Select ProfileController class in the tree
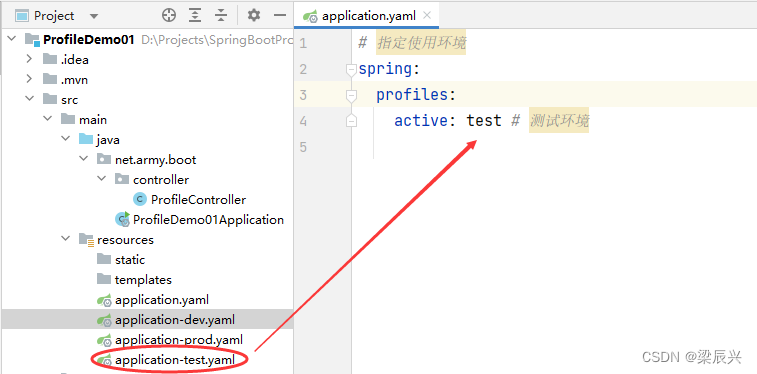This screenshot has height=374, width=757. [x=198, y=200]
